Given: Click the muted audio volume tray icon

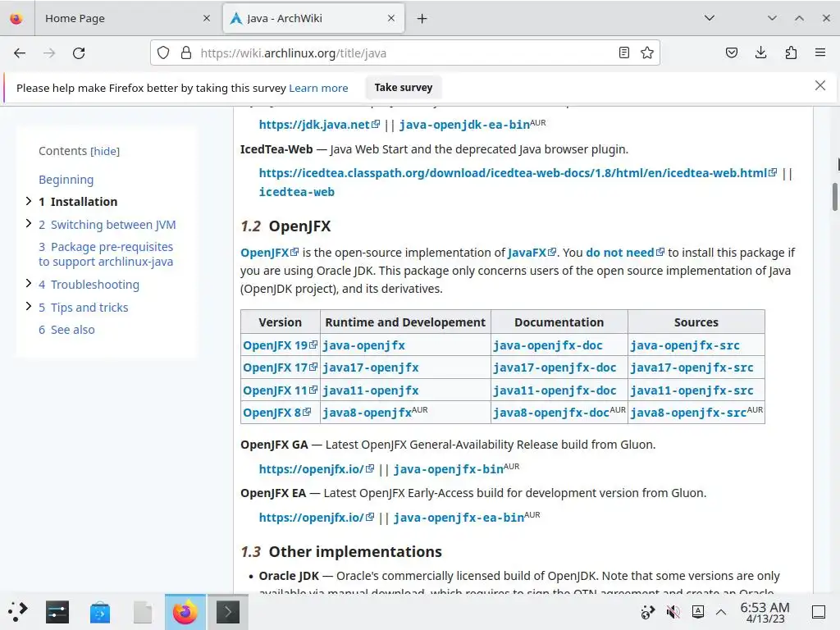Looking at the screenshot, I should click(673, 611).
